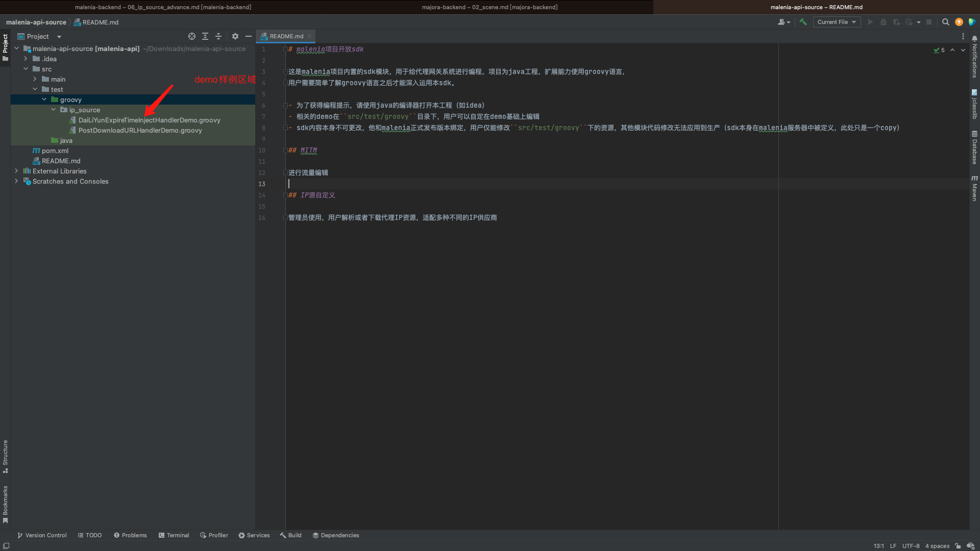Viewport: 980px width, 551px height.
Task: Toggle the Bookmarks tool window
Action: (5, 504)
